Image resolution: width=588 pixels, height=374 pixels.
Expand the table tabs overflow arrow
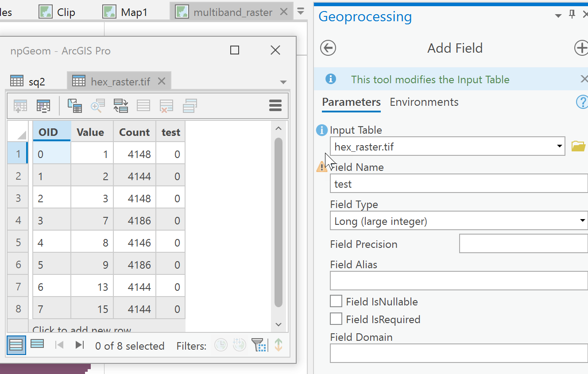tap(283, 82)
